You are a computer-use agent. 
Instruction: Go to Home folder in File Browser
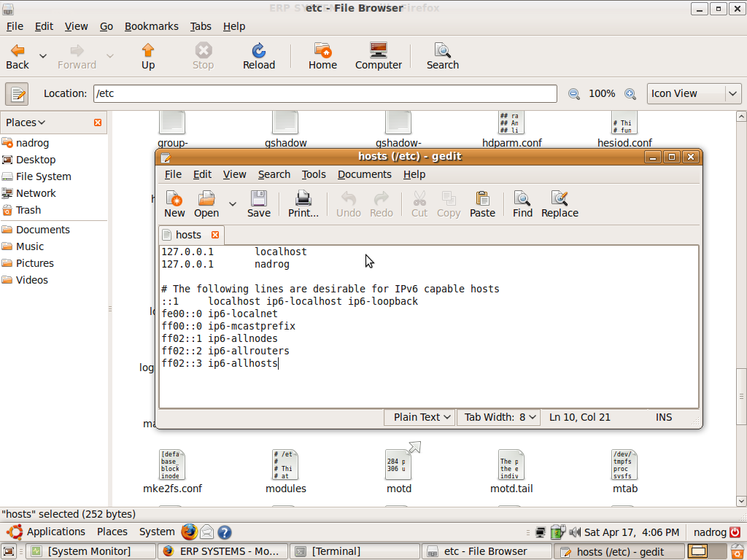tap(322, 57)
